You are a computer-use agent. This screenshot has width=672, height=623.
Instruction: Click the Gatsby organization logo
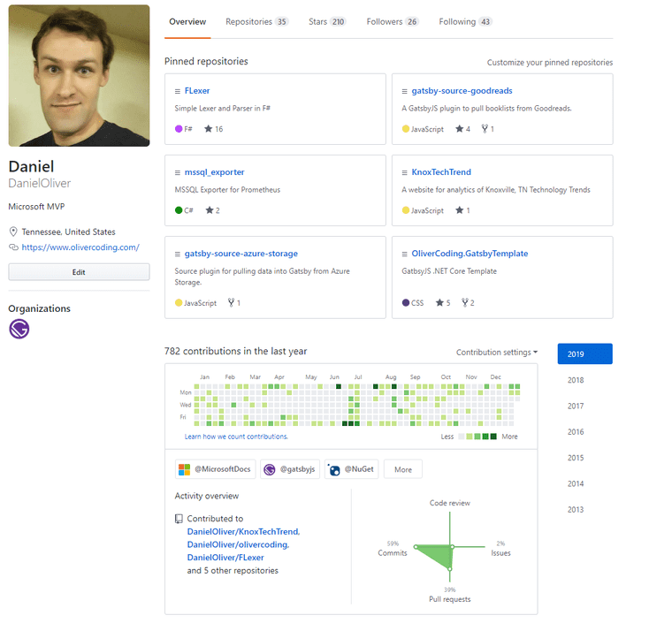coord(19,330)
